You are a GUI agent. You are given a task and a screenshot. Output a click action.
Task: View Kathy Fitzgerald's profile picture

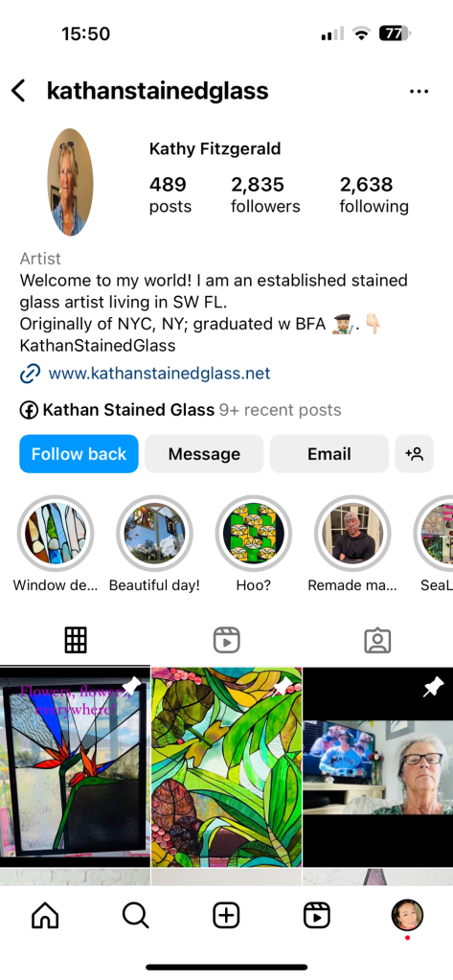[x=70, y=182]
